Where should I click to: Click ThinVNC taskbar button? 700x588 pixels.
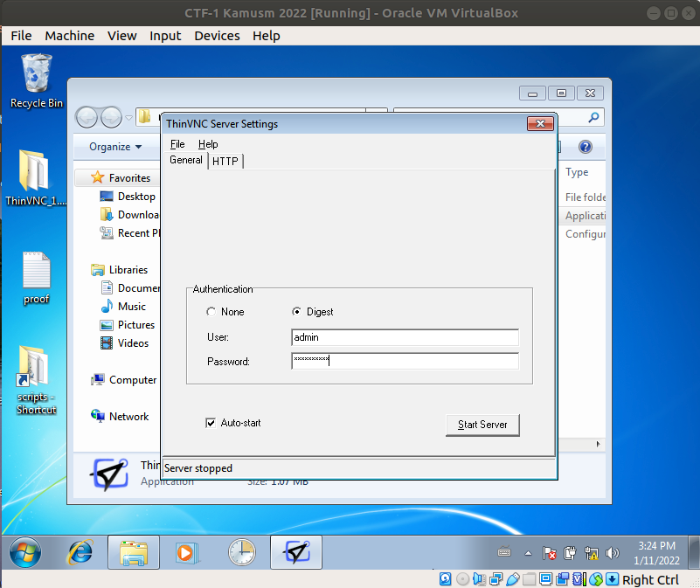pos(296,553)
